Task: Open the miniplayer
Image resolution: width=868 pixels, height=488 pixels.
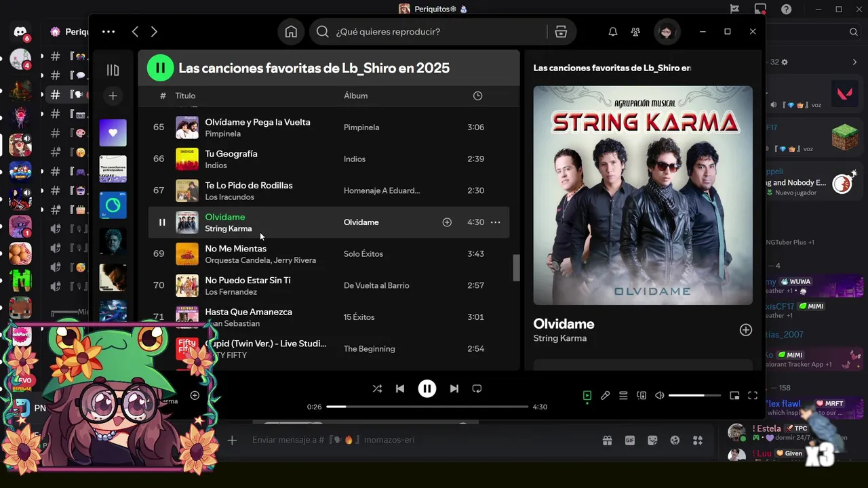Action: click(734, 395)
